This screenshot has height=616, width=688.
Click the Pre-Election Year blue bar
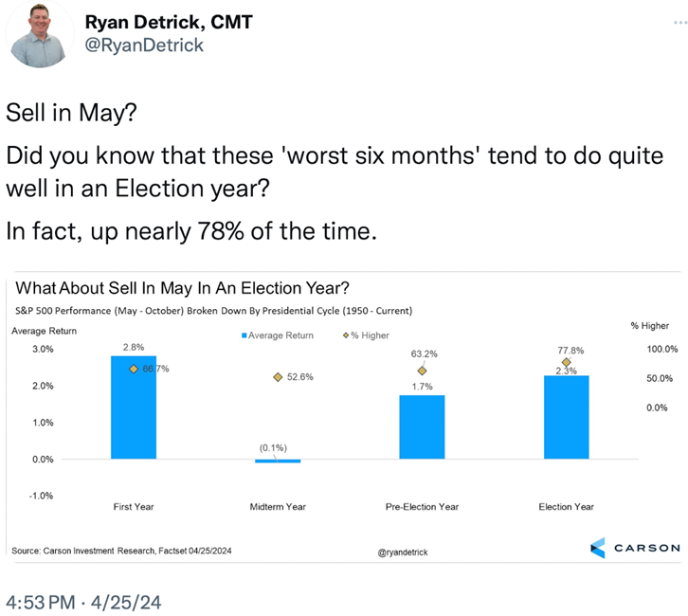click(422, 426)
